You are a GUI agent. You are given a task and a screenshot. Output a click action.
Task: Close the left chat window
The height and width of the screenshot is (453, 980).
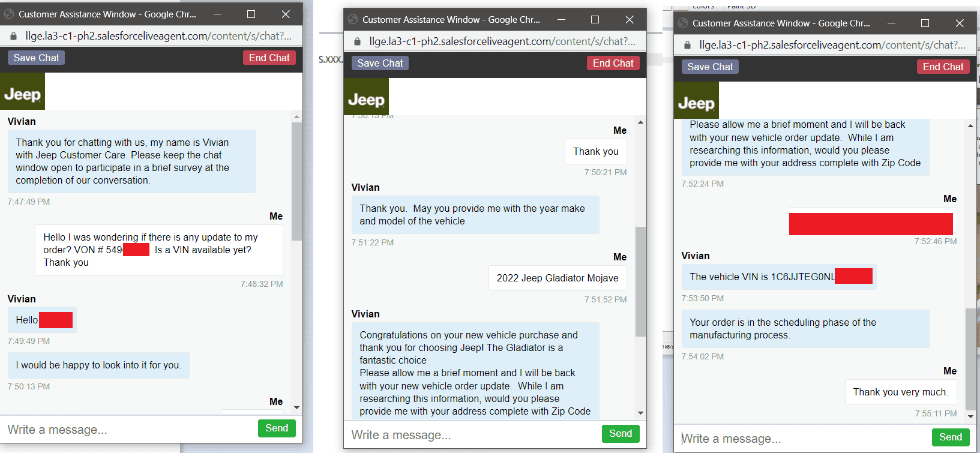pyautogui.click(x=286, y=14)
